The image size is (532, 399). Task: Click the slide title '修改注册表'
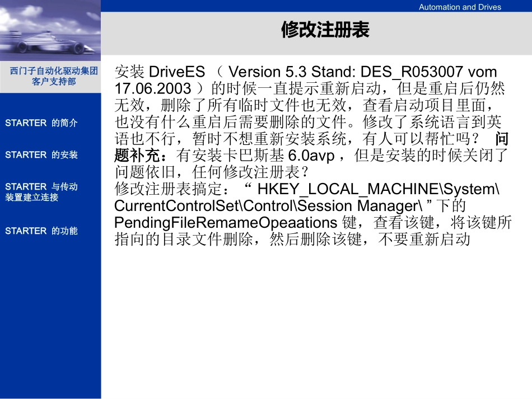325,30
